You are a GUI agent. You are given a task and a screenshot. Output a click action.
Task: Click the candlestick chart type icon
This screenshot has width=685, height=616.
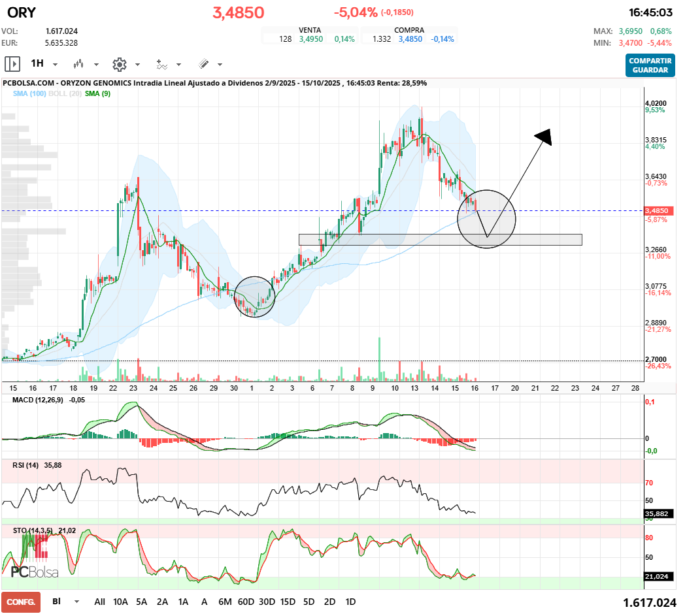tap(79, 64)
